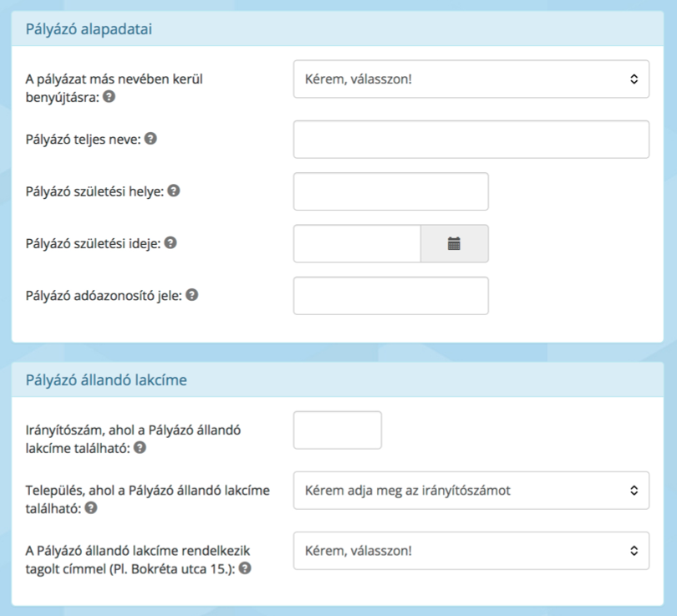Screen dimensions: 677x616
Task: Open the calendar date picker button
Action: coord(454,243)
